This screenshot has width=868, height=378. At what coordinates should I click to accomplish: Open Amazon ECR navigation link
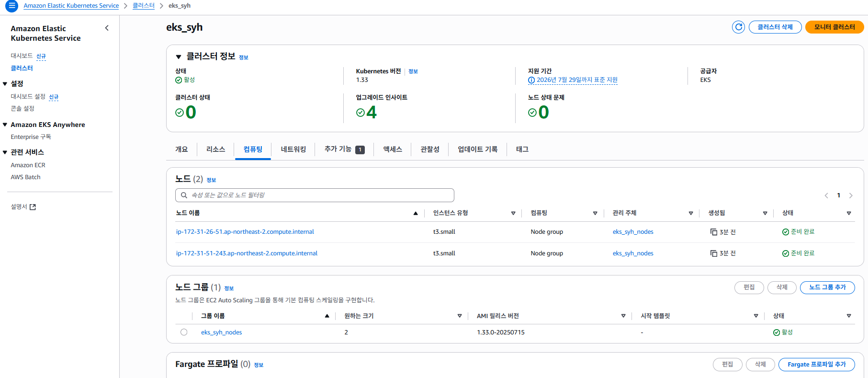tap(28, 165)
